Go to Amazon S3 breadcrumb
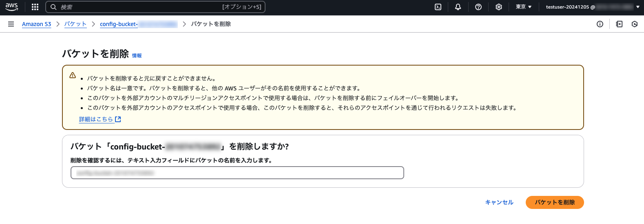Screen dimensions: 644x224 point(36,24)
